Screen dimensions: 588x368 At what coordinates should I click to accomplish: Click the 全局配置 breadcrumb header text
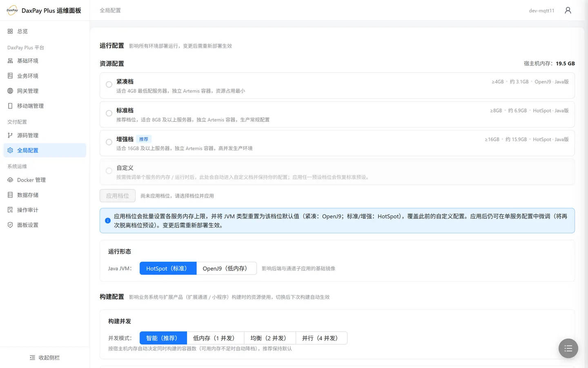[110, 10]
